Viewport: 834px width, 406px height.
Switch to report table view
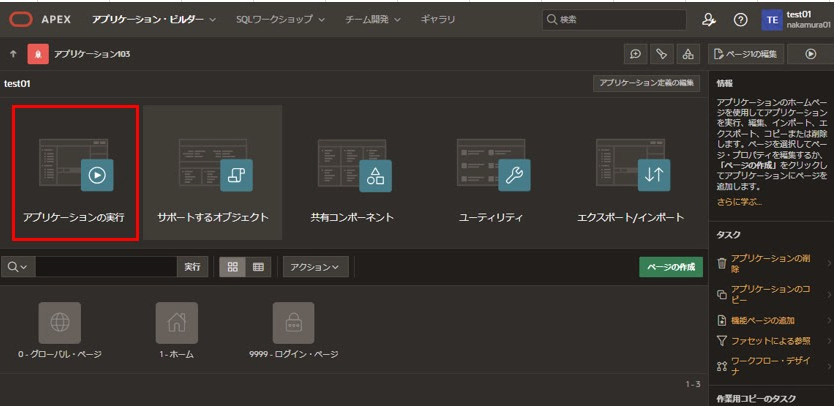click(257, 267)
